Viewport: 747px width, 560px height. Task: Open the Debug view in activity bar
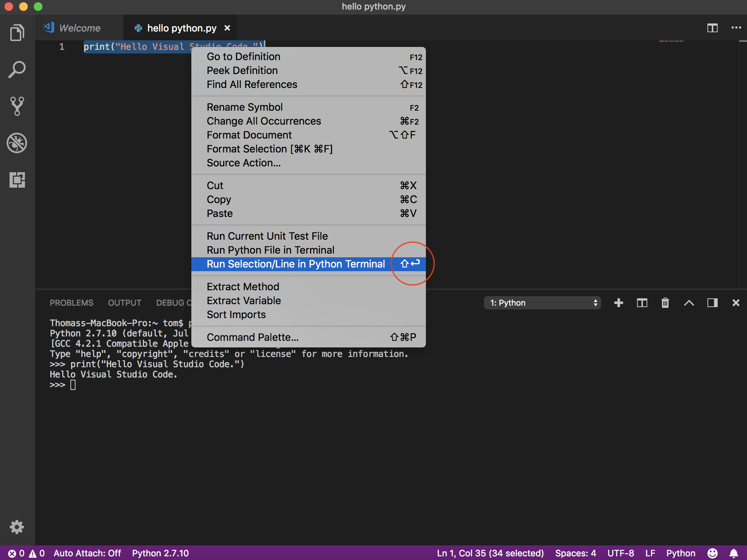click(x=17, y=143)
